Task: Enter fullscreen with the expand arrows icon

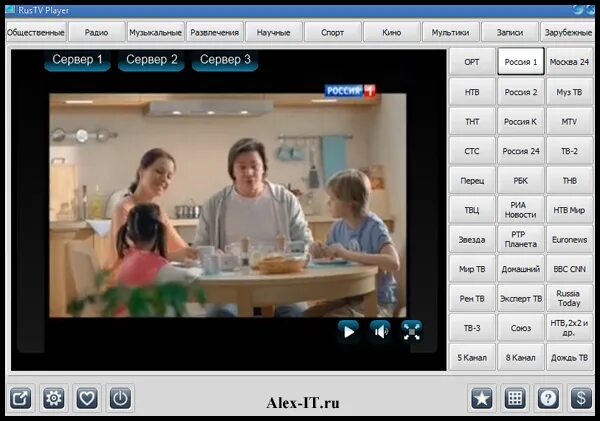Action: (412, 332)
